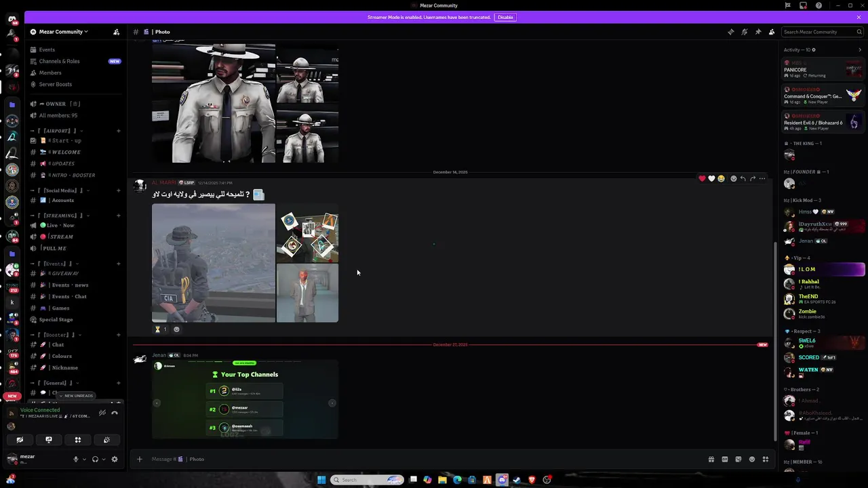Open the soundboard button in voice panel
This screenshot has height=488, width=868.
pos(106,440)
